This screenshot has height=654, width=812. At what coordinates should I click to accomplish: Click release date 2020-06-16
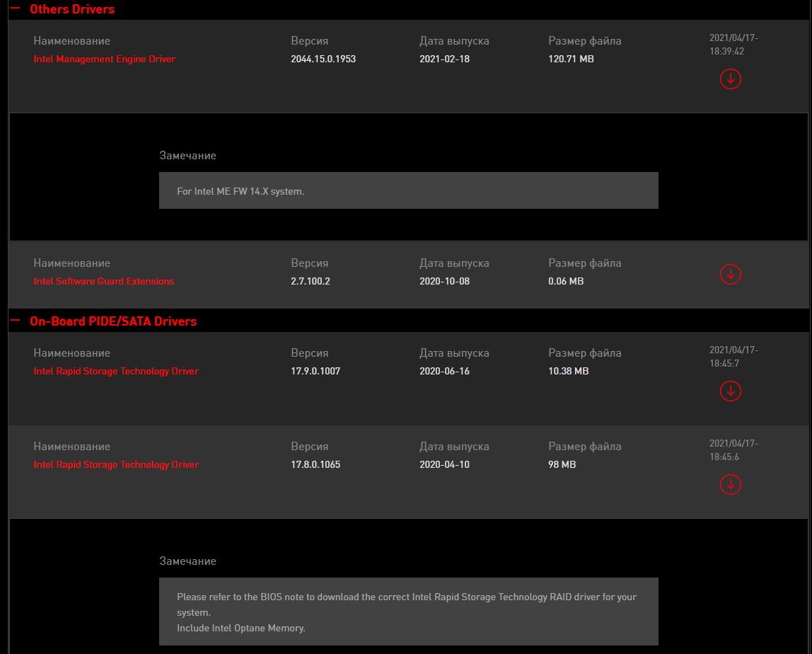[444, 371]
